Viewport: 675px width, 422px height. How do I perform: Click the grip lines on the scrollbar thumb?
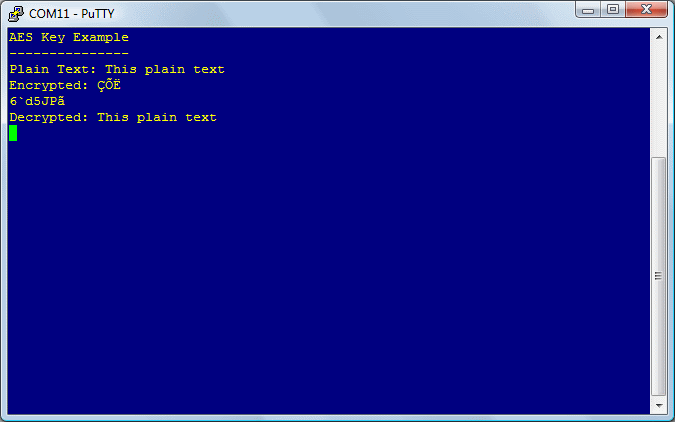click(x=658, y=276)
